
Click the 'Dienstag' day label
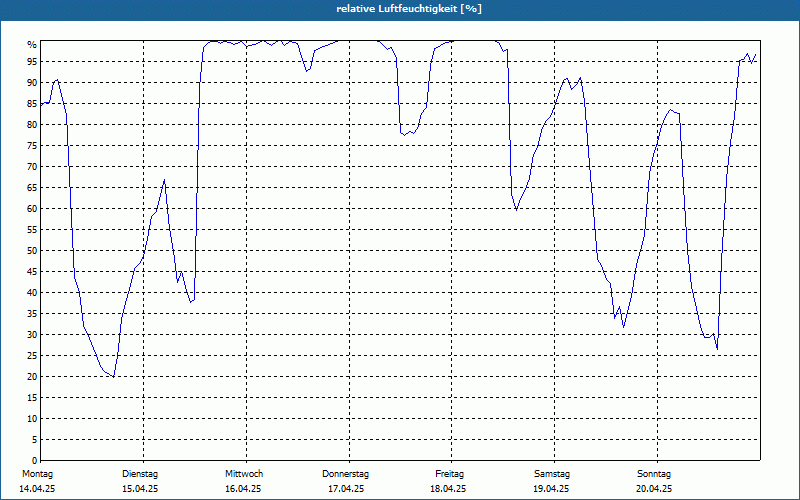point(140,474)
